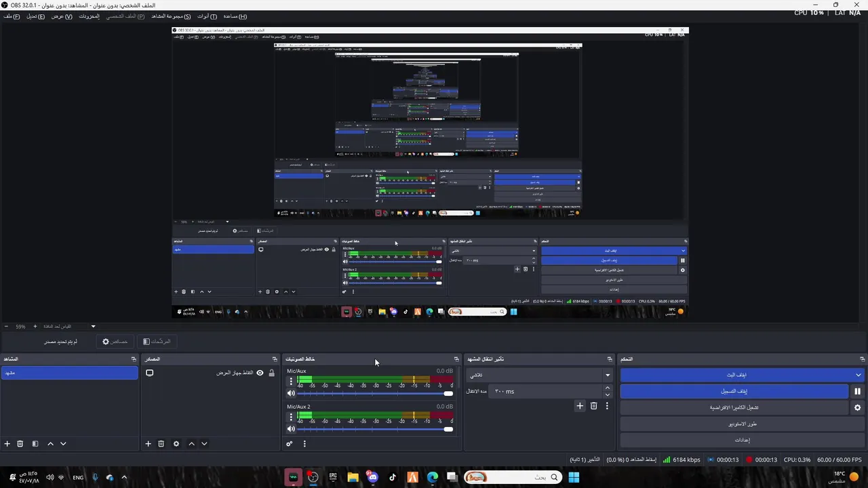The width and height of the screenshot is (868, 488).
Task: Open preview scaling dropdown arrow
Action: click(x=93, y=327)
